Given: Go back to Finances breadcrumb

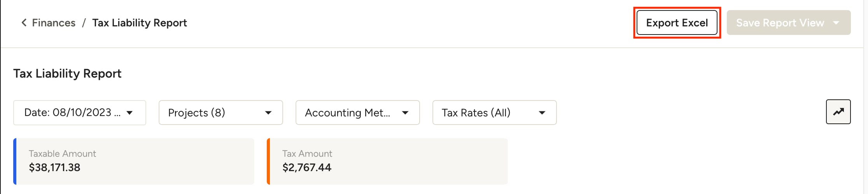Looking at the screenshot, I should coord(54,23).
